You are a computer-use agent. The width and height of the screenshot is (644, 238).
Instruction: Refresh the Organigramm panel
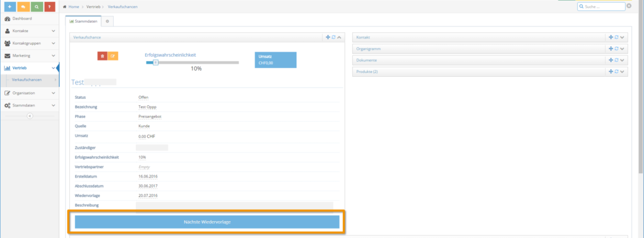616,48
